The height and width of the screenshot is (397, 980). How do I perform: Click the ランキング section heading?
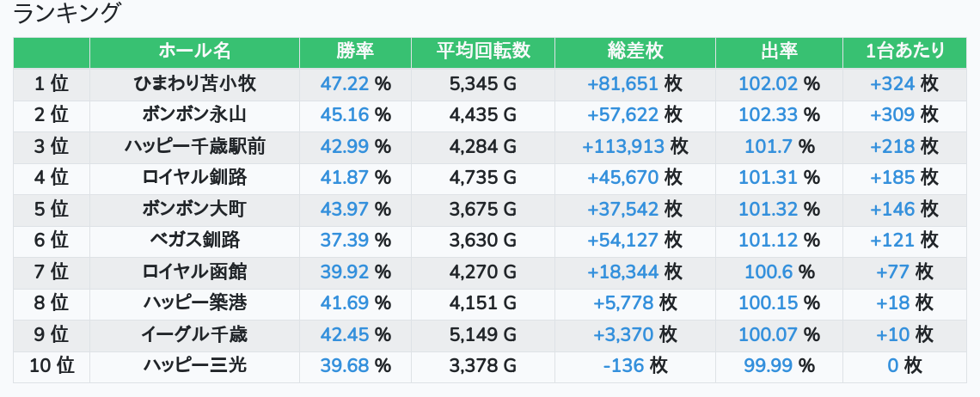point(69,14)
